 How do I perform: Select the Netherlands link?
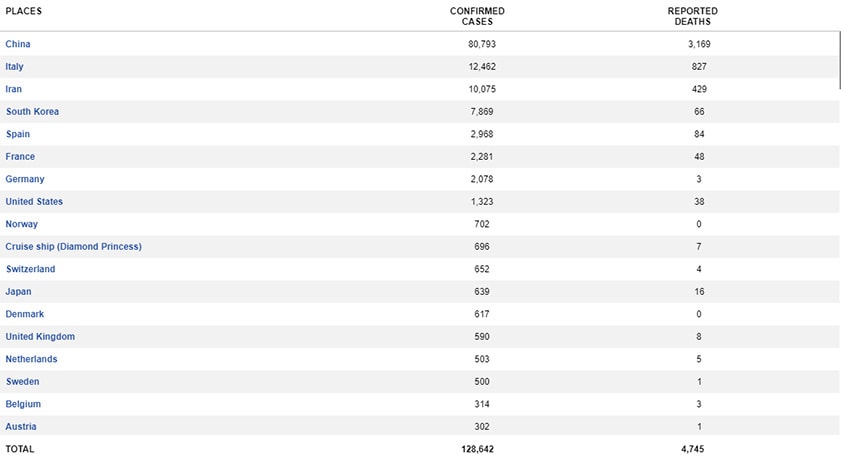(x=32, y=359)
